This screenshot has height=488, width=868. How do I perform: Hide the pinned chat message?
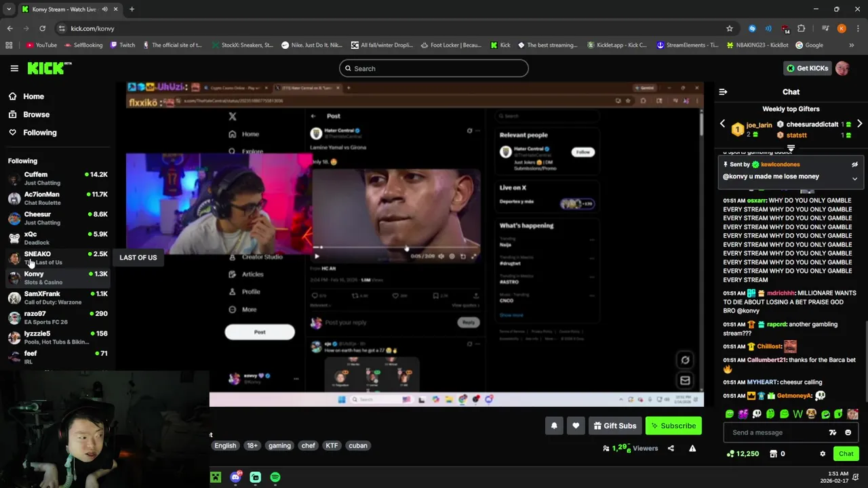(854, 165)
